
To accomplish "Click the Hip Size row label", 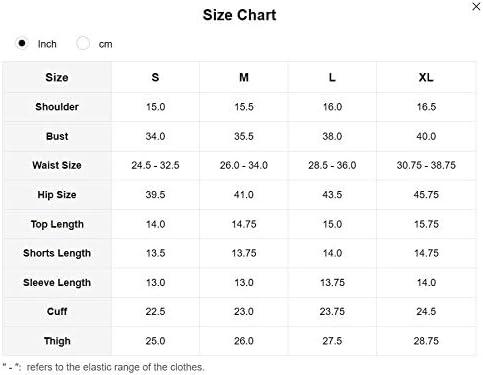I will [x=57, y=195].
